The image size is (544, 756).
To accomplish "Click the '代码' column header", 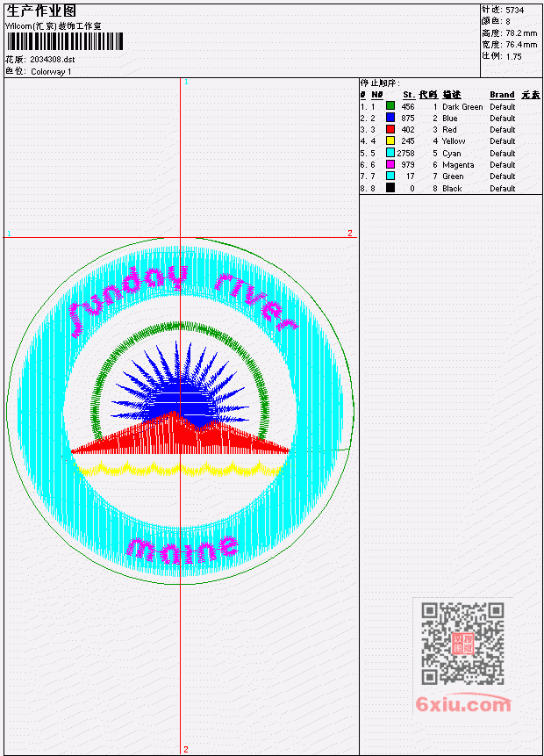I will point(428,95).
